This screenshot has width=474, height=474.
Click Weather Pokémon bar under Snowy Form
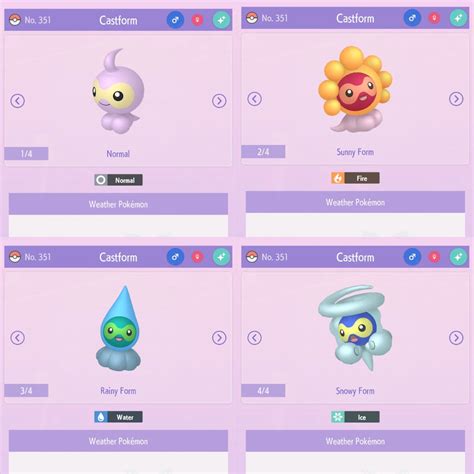pyautogui.click(x=355, y=441)
